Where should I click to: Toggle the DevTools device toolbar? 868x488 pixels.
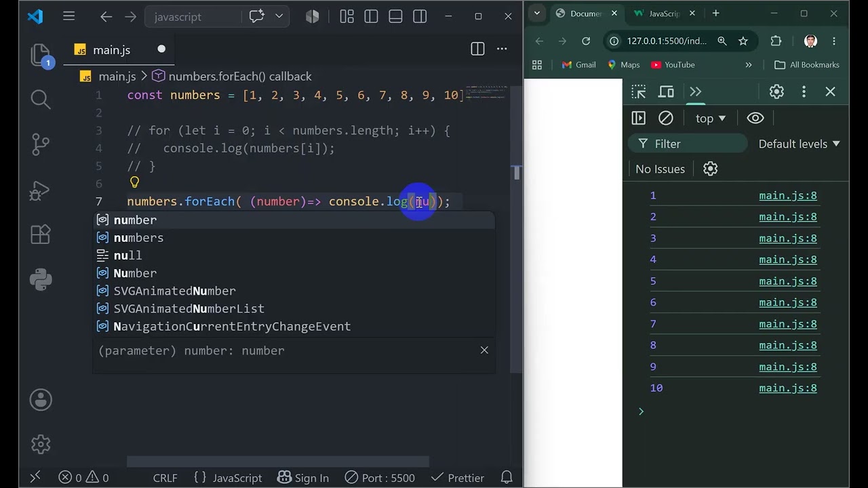click(667, 91)
